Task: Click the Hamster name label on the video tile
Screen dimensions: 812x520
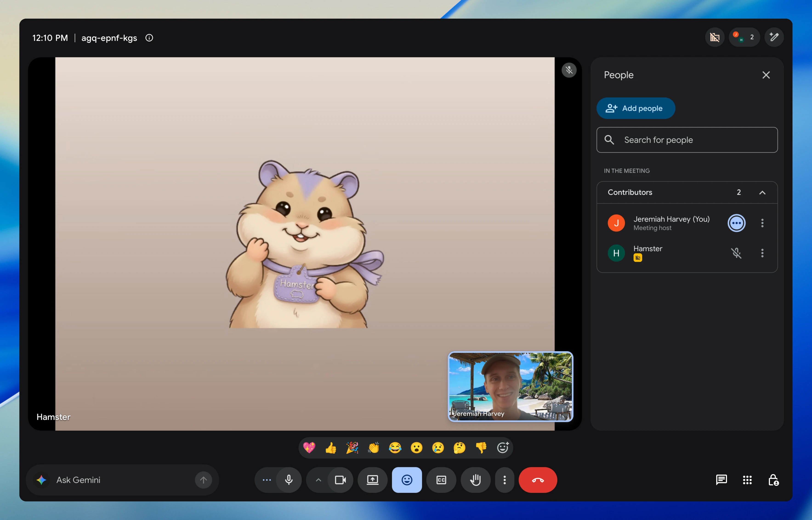Action: [x=53, y=417]
